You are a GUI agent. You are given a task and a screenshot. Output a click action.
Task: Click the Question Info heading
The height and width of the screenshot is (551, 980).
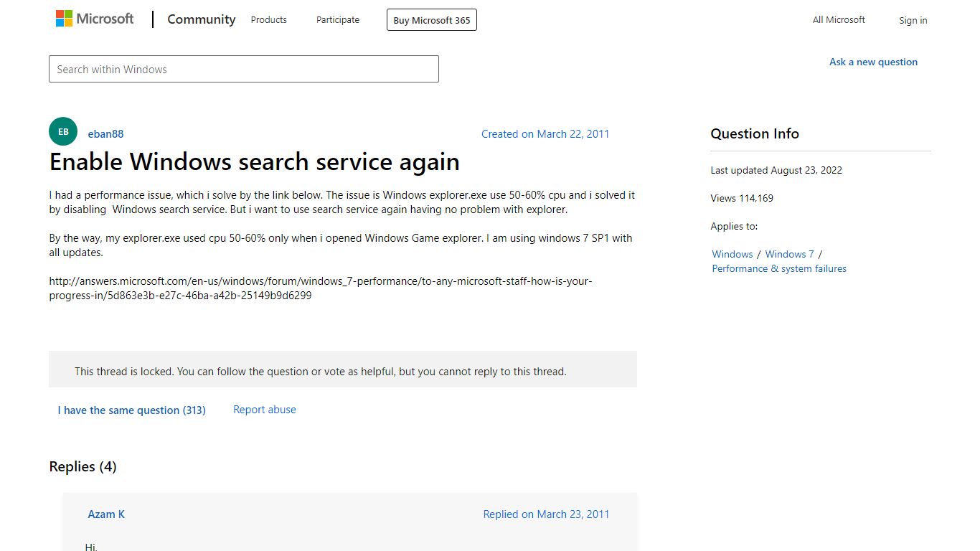[x=755, y=133]
